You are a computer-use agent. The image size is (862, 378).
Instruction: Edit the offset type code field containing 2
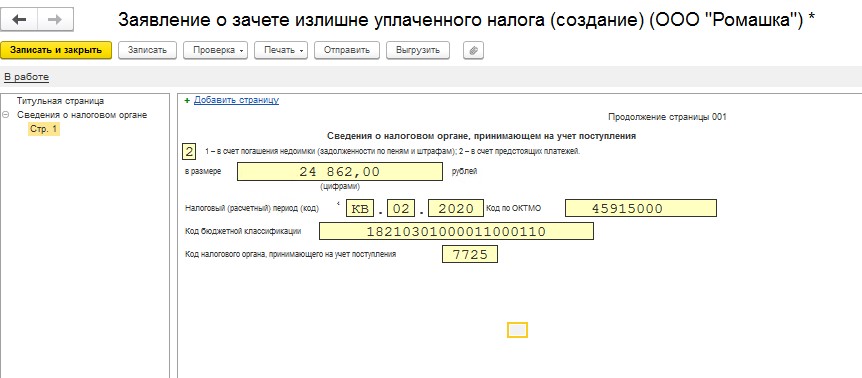pyautogui.click(x=189, y=151)
